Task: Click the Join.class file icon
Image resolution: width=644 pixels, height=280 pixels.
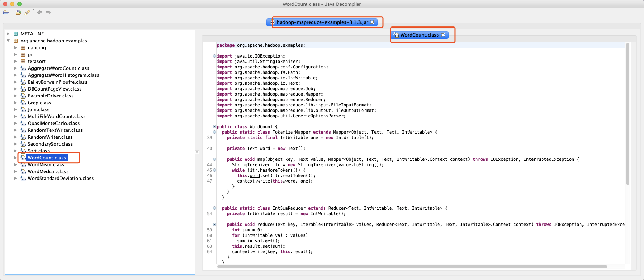Action: (23, 109)
